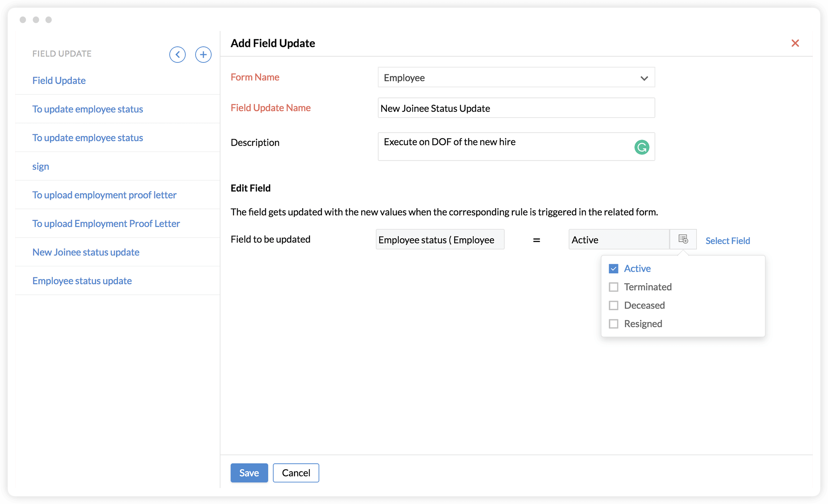The width and height of the screenshot is (828, 504).
Task: Open the value picker icon beside Active
Action: point(683,239)
